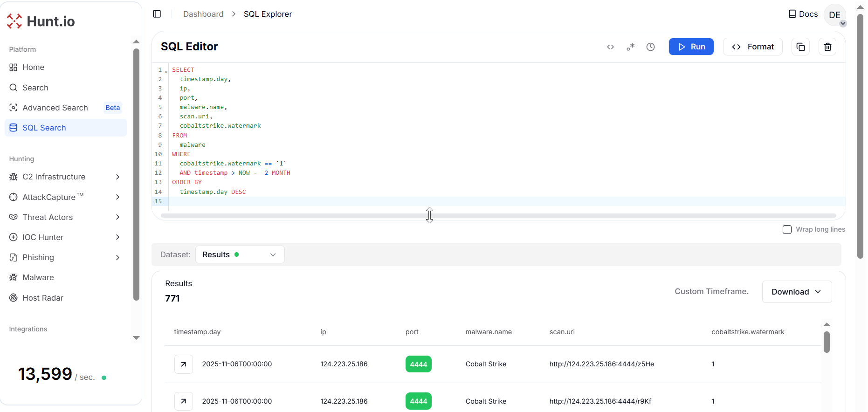The height and width of the screenshot is (412, 868).
Task: Open Docs book icon
Action: [x=792, y=14]
